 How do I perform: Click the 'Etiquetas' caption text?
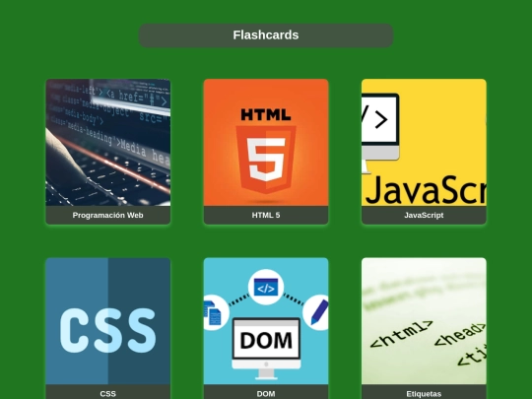pos(424,393)
